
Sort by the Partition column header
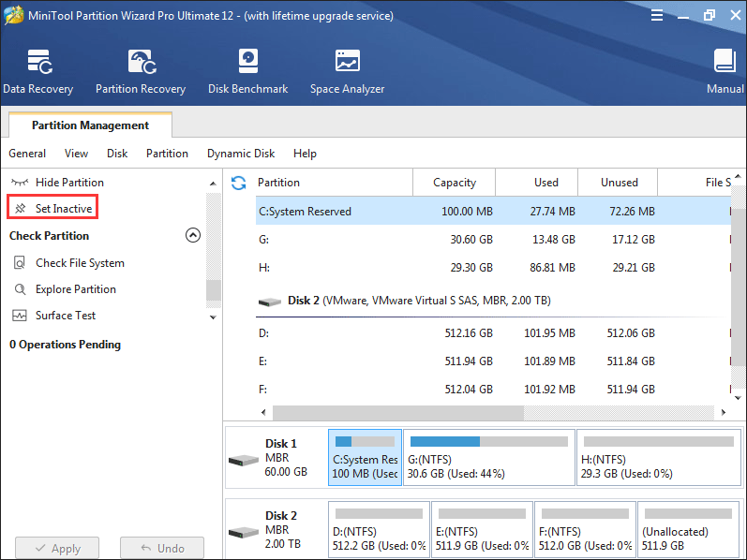(x=334, y=183)
